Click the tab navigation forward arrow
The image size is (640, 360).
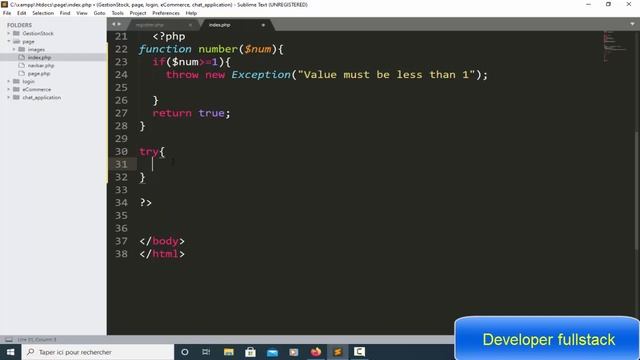(119, 24)
